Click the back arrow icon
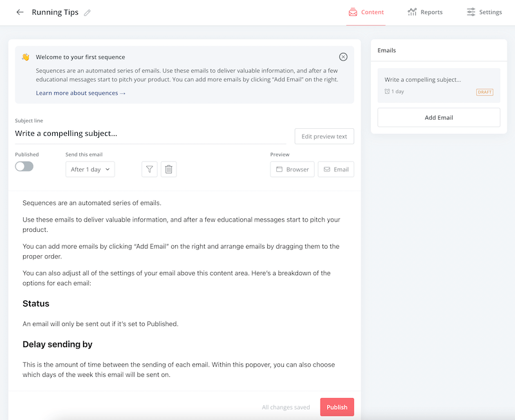 coord(20,12)
